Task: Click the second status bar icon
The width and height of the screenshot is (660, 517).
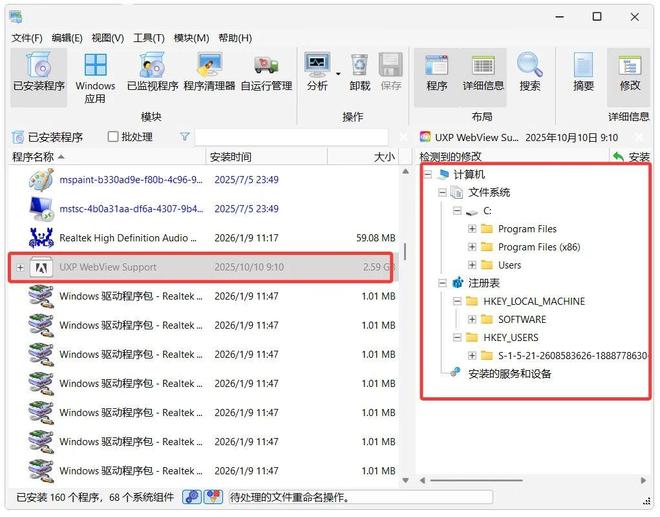Action: point(213,497)
